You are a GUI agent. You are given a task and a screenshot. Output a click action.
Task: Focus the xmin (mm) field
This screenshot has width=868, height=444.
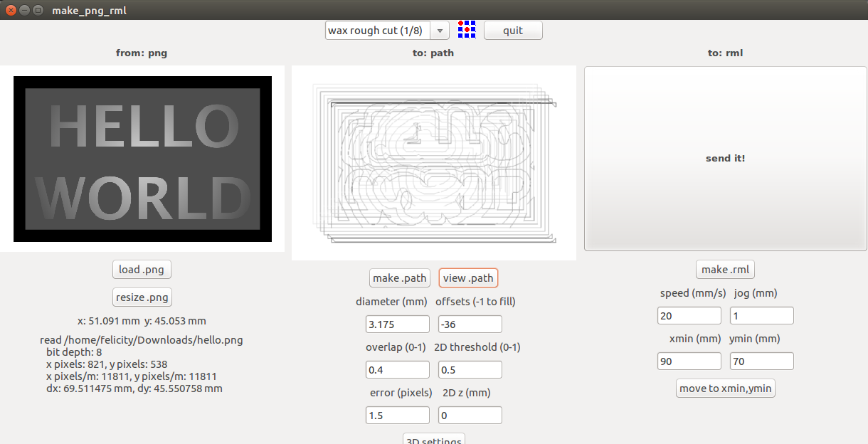[689, 361]
